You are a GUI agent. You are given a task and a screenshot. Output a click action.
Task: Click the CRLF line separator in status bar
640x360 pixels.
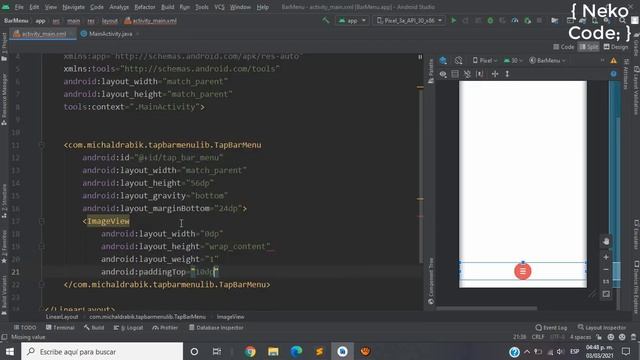click(538, 337)
